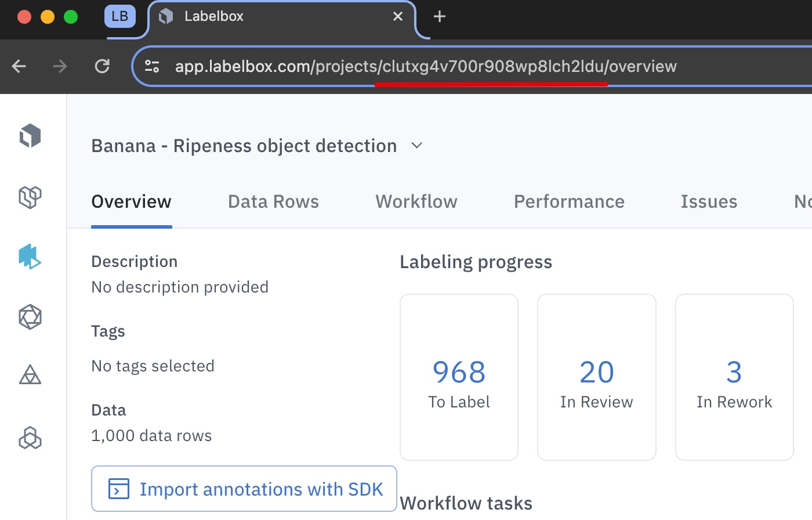Click the 'No tags selected' text
812x520 pixels.
(153, 366)
